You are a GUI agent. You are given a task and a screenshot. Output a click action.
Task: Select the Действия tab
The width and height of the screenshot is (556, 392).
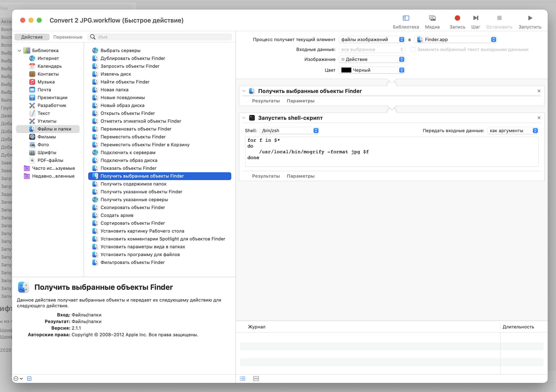32,37
